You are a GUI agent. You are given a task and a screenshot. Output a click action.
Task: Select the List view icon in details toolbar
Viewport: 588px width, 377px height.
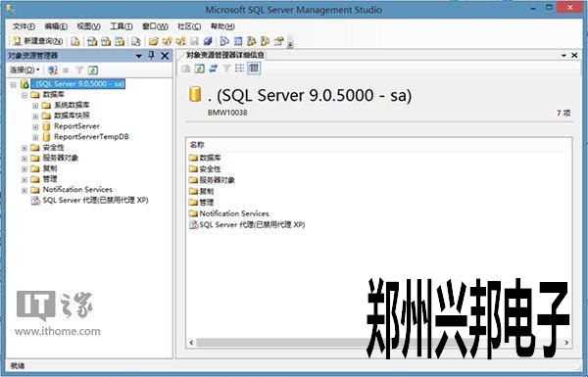pyautogui.click(x=240, y=69)
